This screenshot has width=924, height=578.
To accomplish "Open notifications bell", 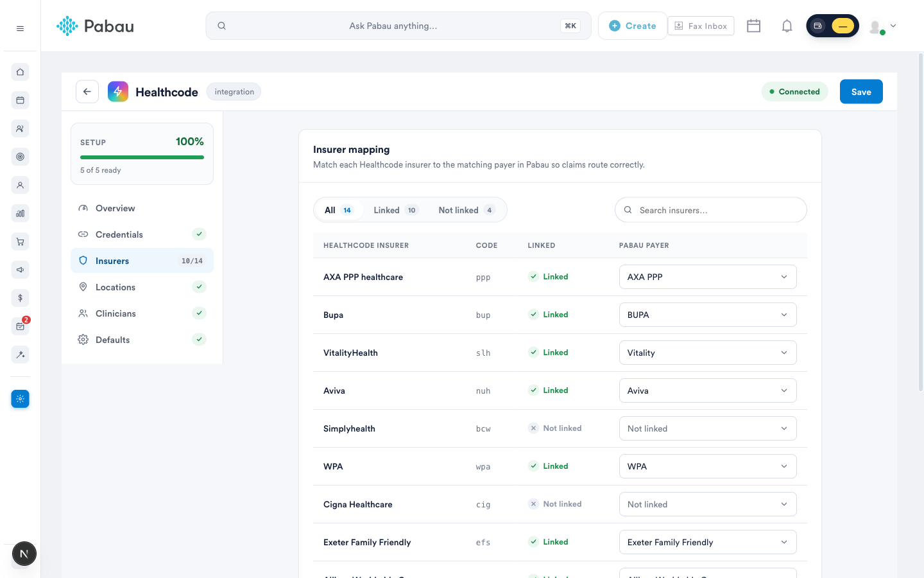I will (787, 26).
